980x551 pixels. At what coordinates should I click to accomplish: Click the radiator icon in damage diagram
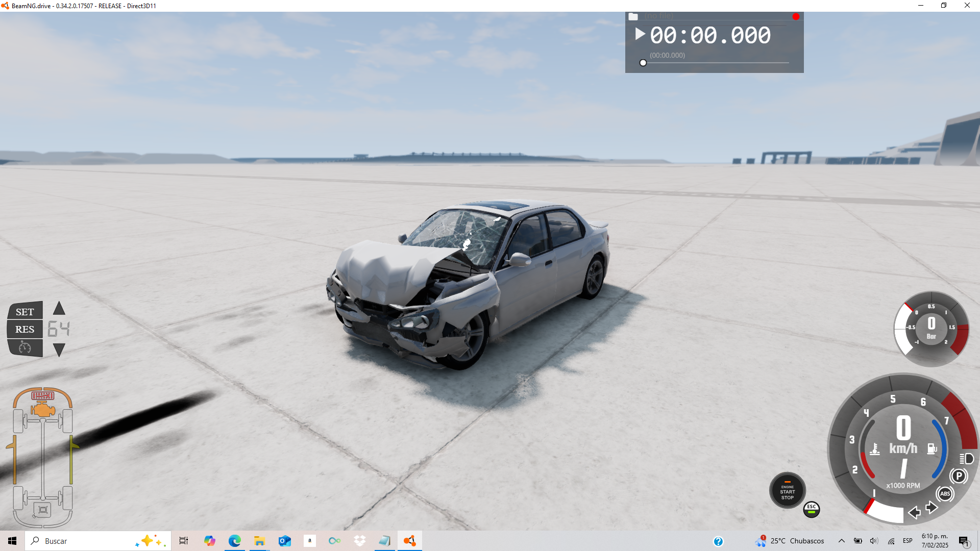click(x=43, y=395)
